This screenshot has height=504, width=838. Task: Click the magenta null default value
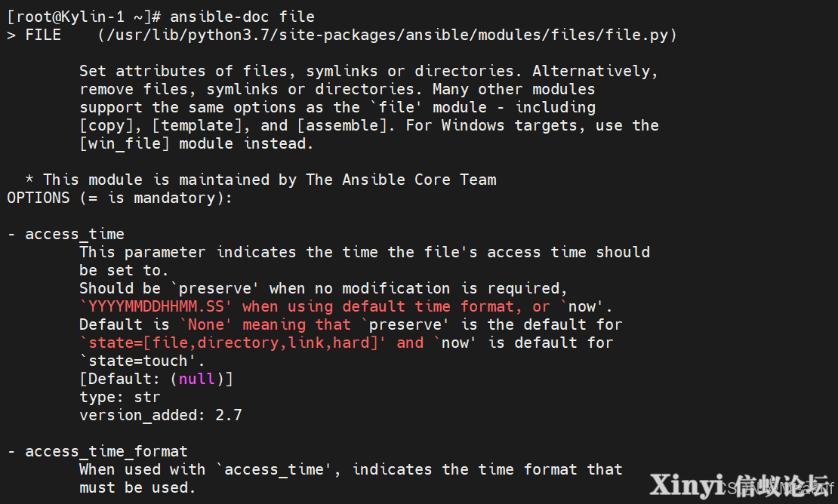click(x=197, y=379)
